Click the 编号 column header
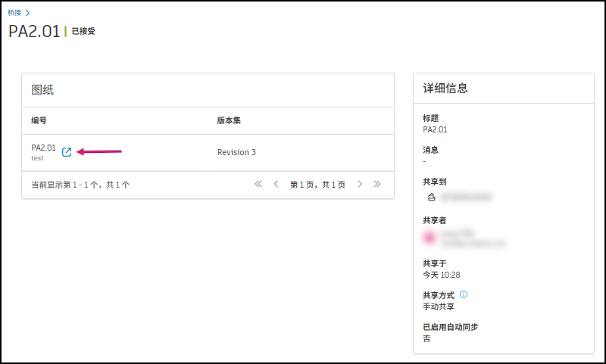 (39, 120)
